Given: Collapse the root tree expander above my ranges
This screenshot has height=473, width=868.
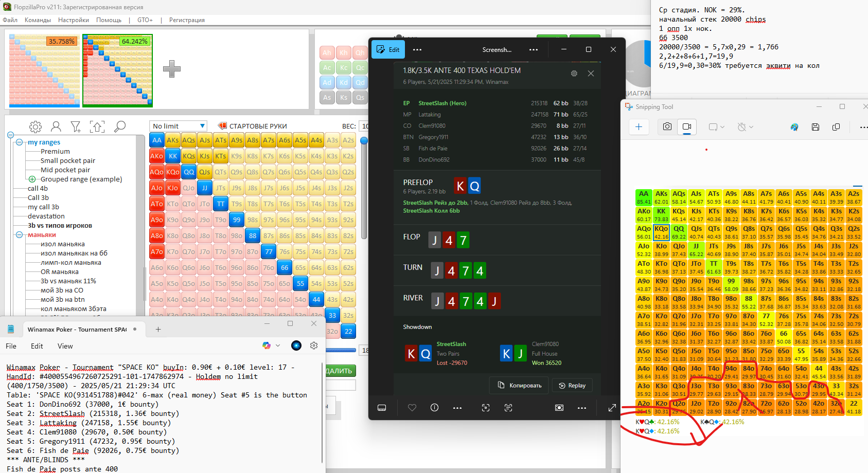Looking at the screenshot, I should (10, 135).
